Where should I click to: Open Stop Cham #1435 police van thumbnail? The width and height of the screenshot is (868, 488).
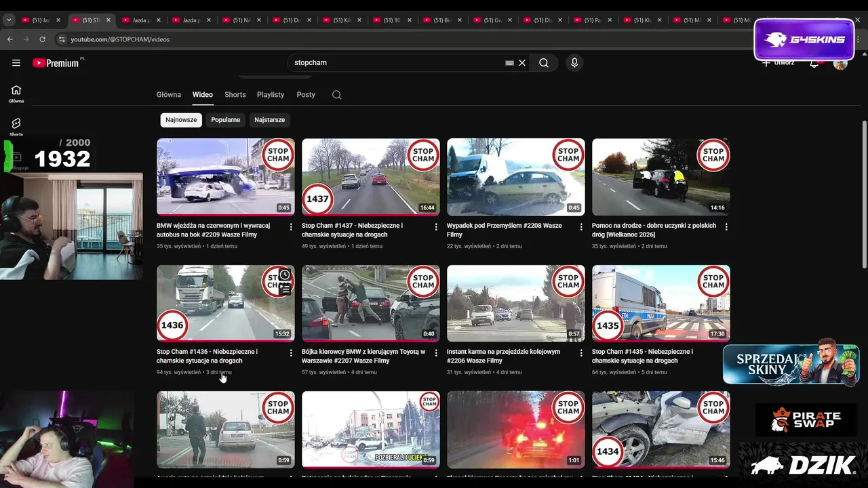tap(661, 303)
